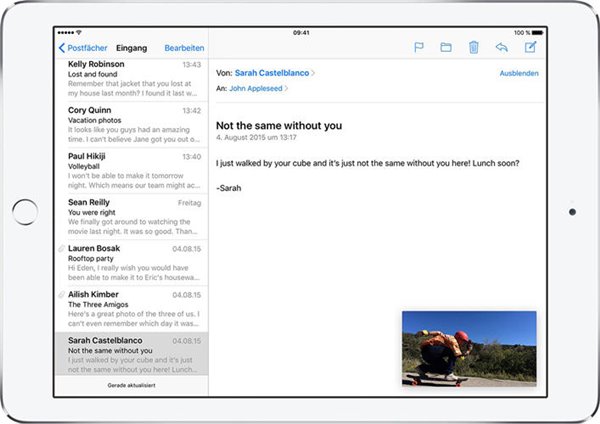The image size is (600, 424).
Task: Flag the open email
Action: (419, 47)
